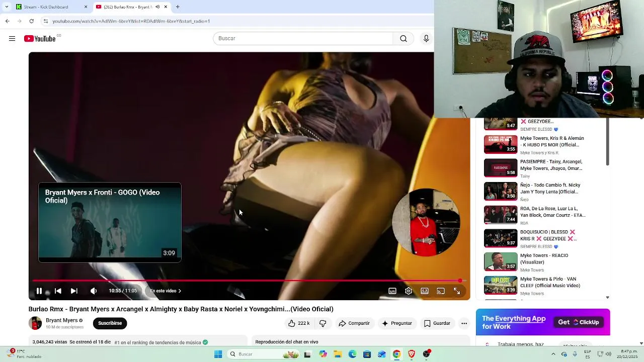Reload the current page
The image size is (644, 362).
pyautogui.click(x=31, y=21)
